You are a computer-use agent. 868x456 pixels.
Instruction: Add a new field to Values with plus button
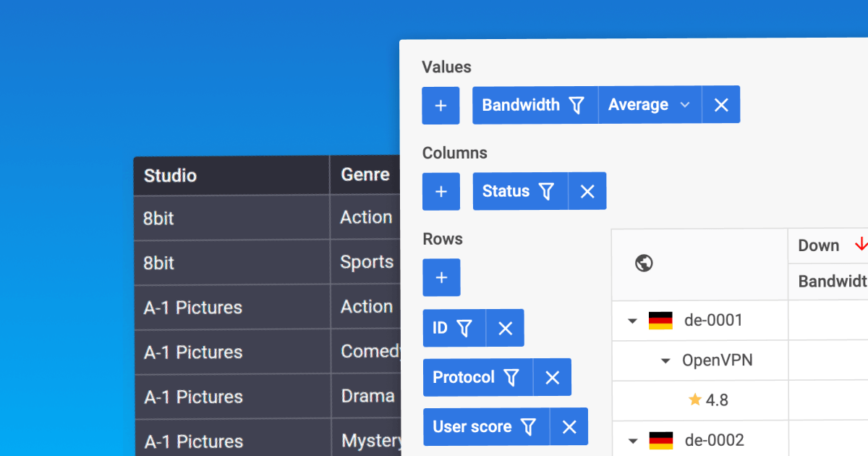click(x=441, y=104)
